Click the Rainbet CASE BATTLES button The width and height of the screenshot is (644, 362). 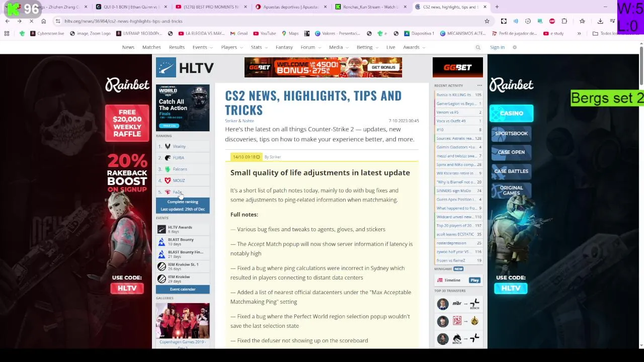(511, 171)
